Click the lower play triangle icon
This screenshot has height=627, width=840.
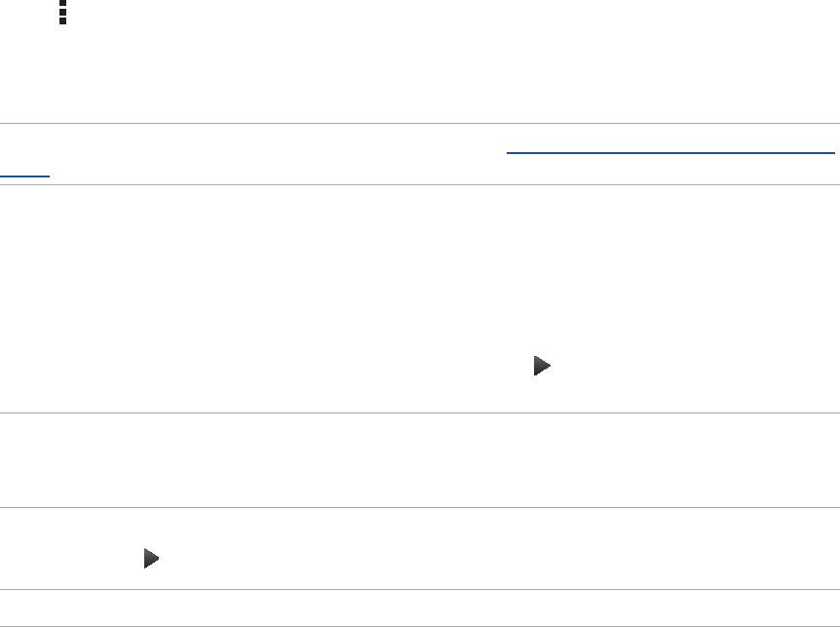[x=151, y=559]
